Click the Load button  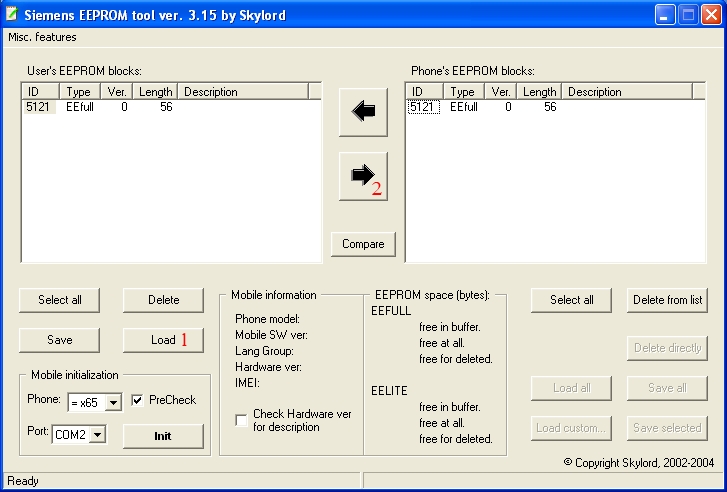(x=163, y=340)
